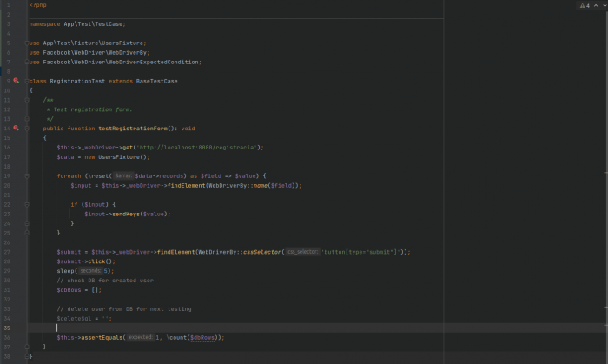Click the $deleteSql variable
608x364 pixels.
coord(74,319)
